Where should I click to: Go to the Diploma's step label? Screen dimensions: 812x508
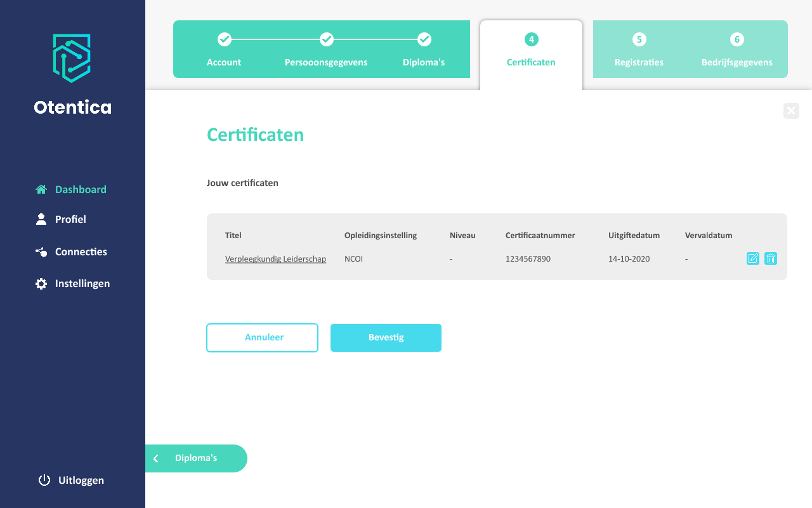pyautogui.click(x=424, y=62)
